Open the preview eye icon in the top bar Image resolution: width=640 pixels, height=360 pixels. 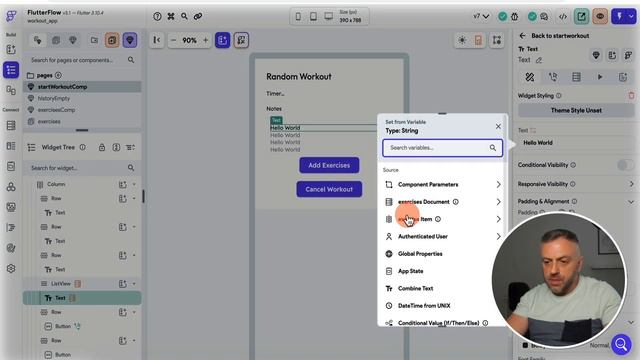[x=600, y=16]
